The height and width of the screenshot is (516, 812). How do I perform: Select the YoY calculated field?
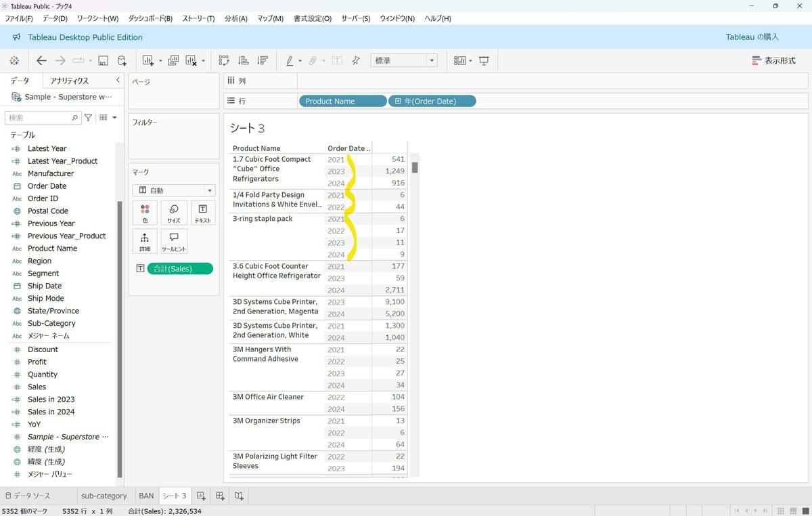click(34, 424)
